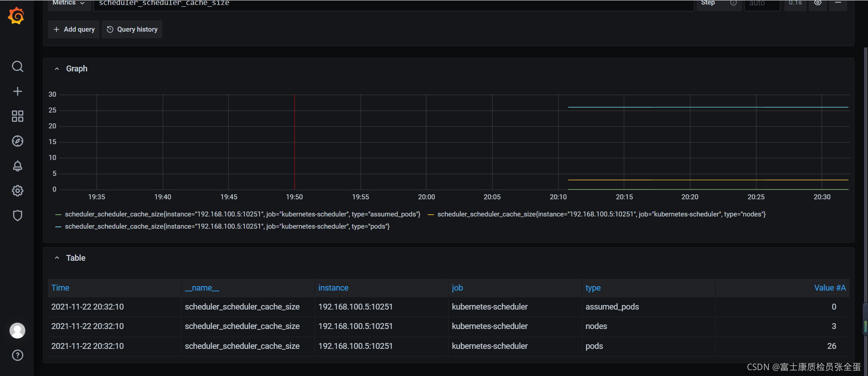
Task: Click the Add query button
Action: tap(74, 29)
